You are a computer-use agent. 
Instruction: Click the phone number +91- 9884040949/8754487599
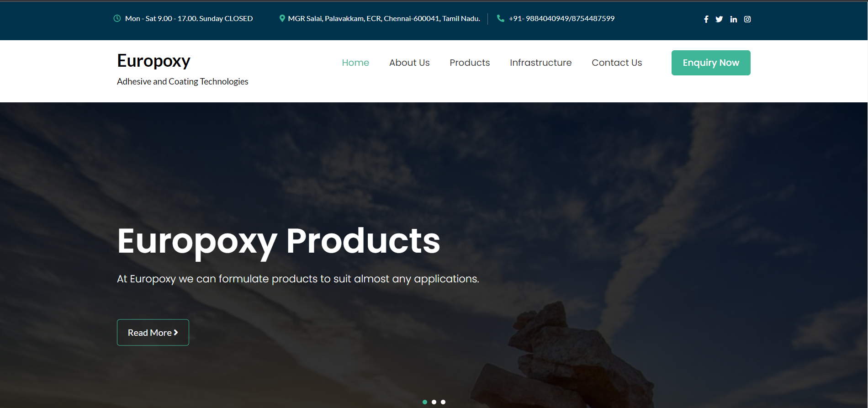(x=562, y=18)
